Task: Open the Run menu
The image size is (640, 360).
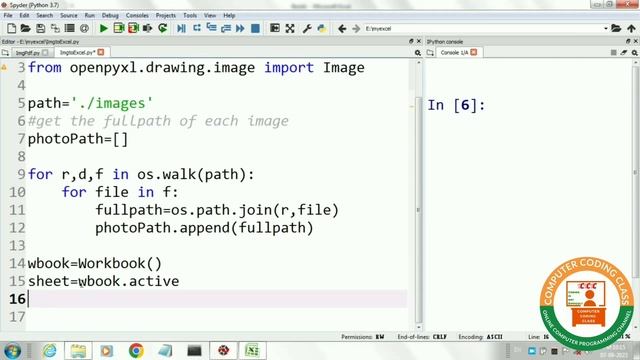Action: [90, 16]
